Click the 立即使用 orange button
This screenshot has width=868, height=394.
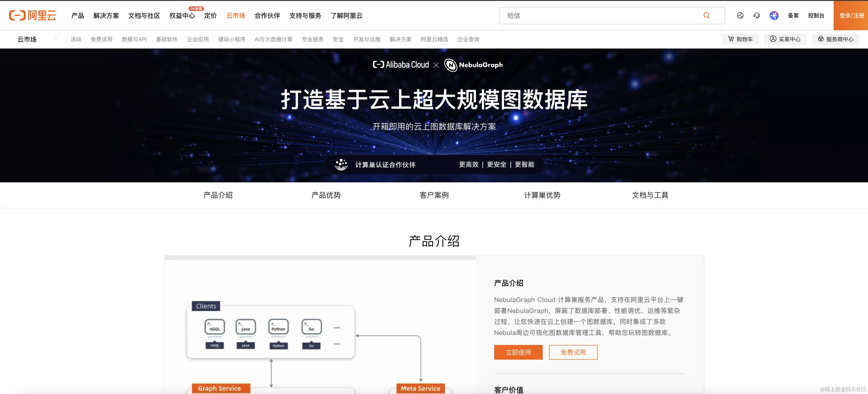tap(518, 352)
